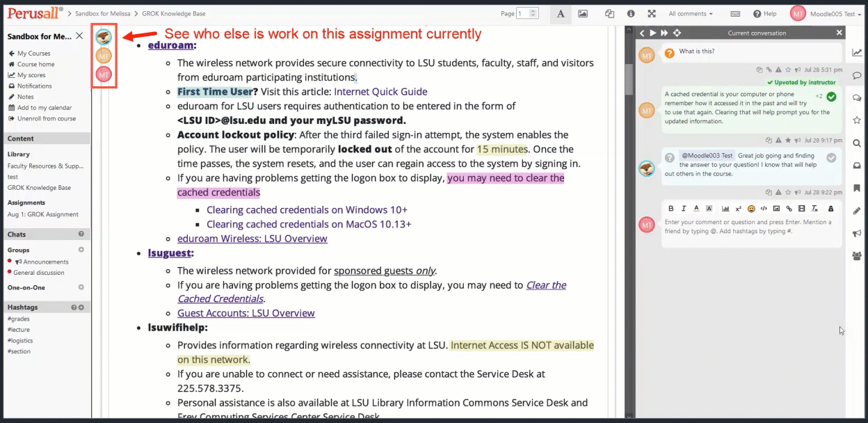Viewport: 868px width, 423px height.
Task: Open the inbox tray sidebar icon
Action: click(857, 166)
